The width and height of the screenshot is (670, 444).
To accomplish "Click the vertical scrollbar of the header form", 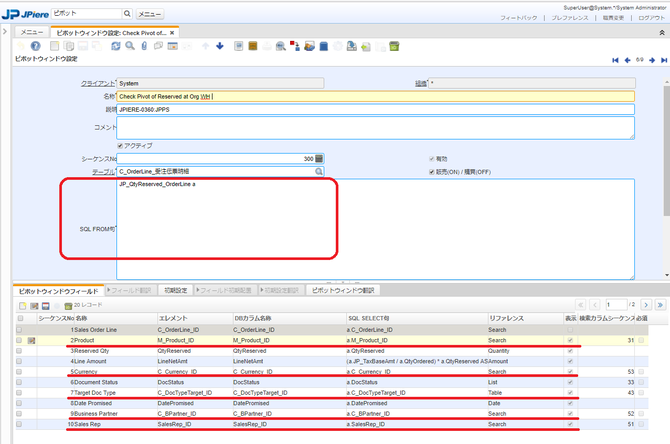I will pyautogui.click(x=667, y=150).
